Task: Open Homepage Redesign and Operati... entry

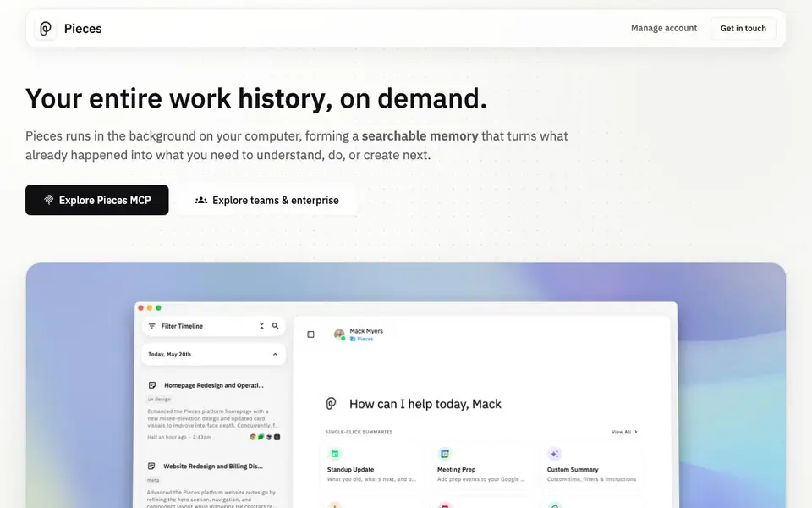Action: coord(213,385)
